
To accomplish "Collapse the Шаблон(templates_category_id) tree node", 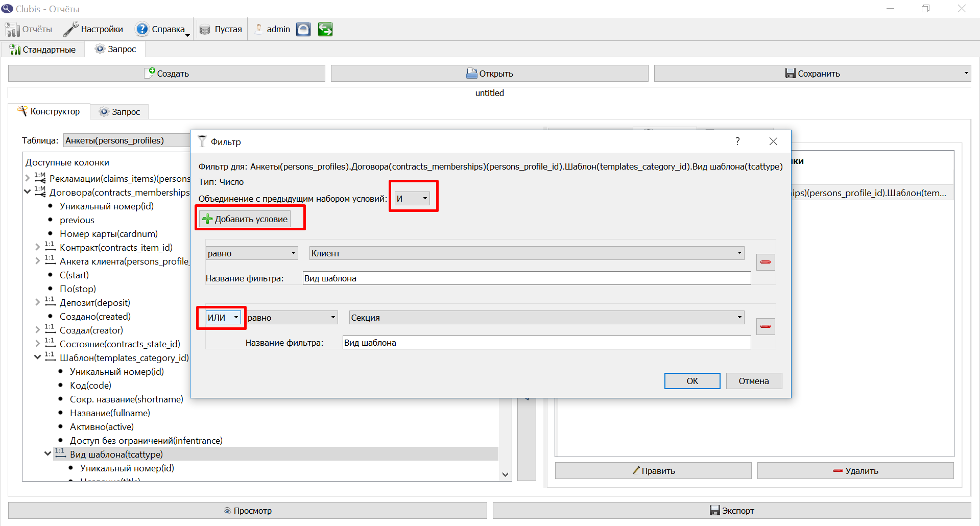I will pos(37,357).
